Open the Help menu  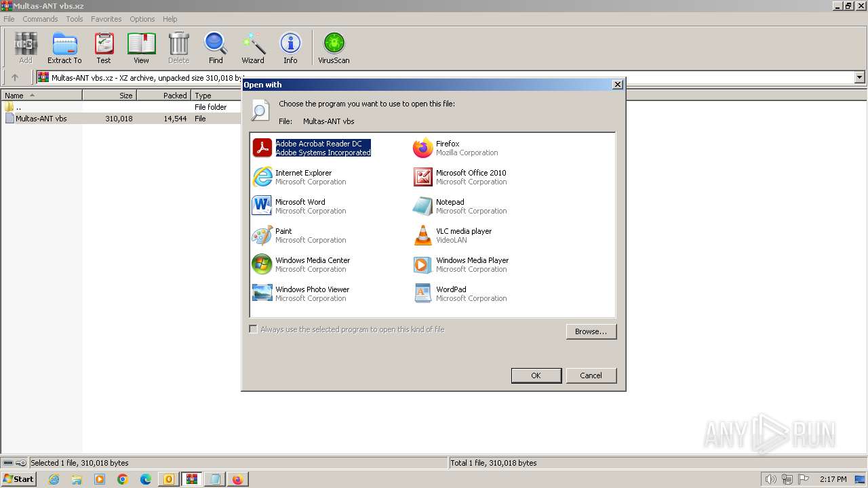point(170,19)
